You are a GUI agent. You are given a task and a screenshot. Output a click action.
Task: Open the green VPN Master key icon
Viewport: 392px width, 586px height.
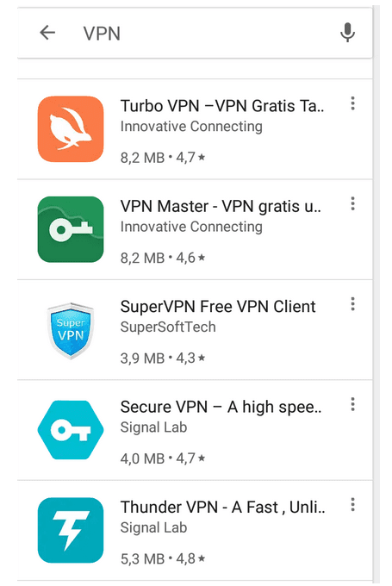pyautogui.click(x=71, y=229)
